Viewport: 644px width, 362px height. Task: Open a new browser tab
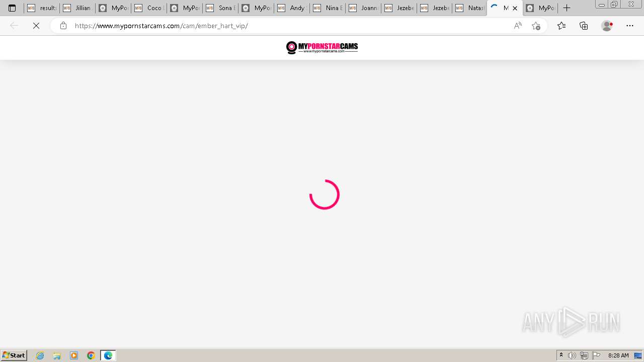point(567,8)
